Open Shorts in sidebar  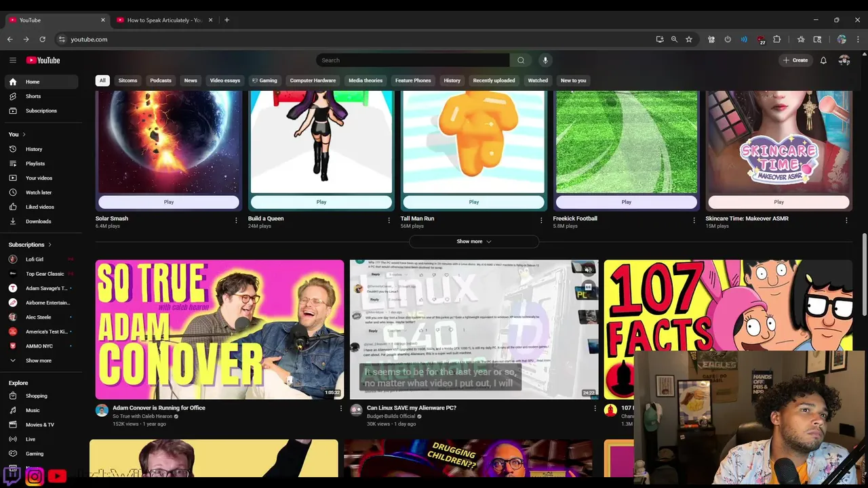pos(41,96)
